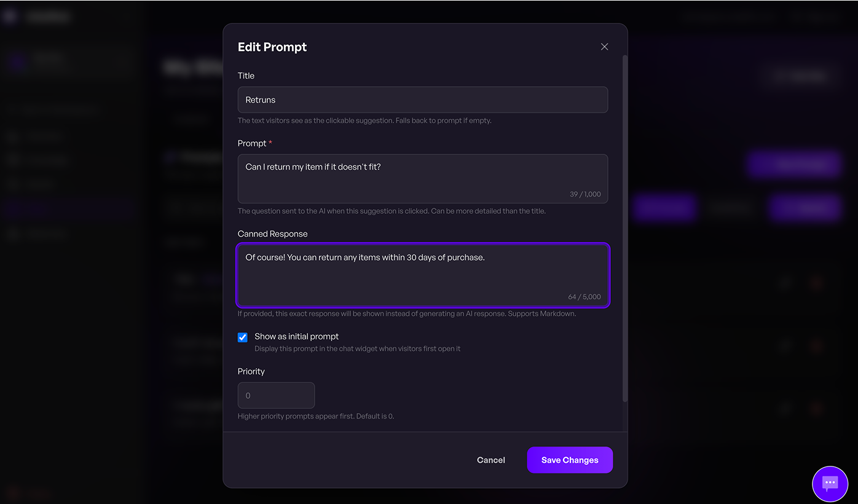Click the Priority number field

(276, 395)
